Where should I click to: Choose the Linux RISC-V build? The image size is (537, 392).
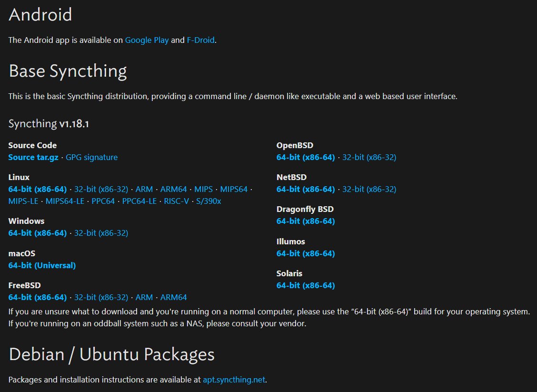(x=176, y=201)
